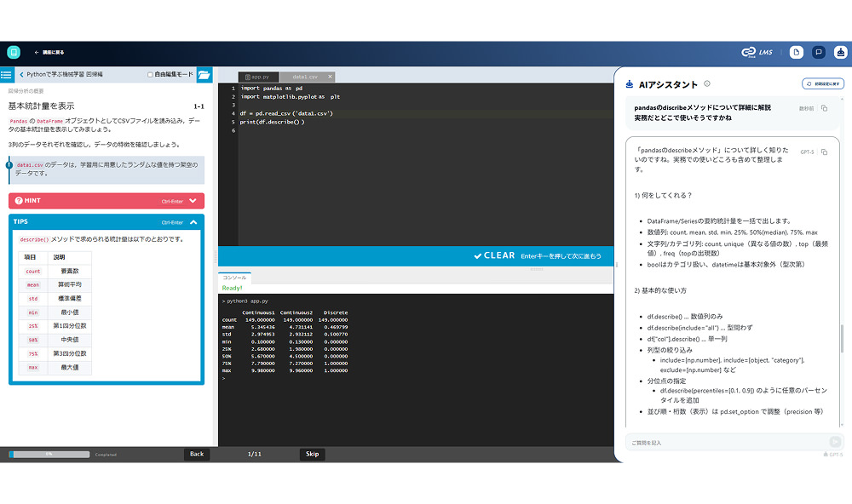This screenshot has width=852, height=504.
Task: Click the document icon in top header
Action: point(796,52)
